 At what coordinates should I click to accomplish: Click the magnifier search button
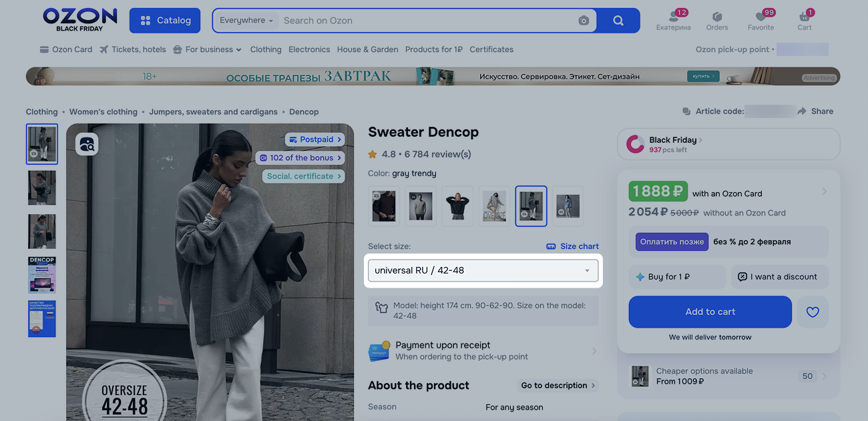coord(618,21)
